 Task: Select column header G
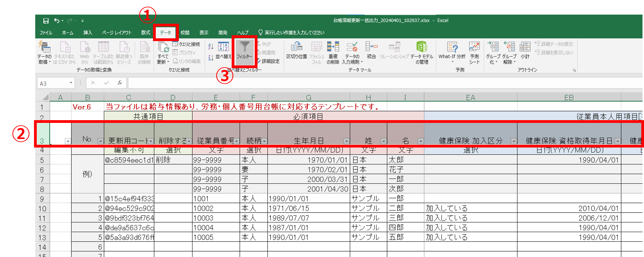(308, 97)
